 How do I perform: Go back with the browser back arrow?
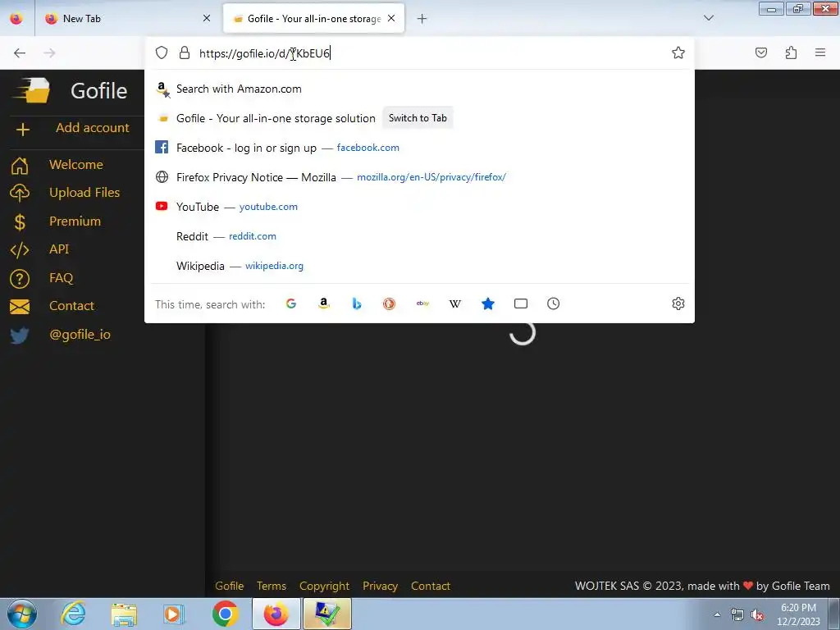pos(20,52)
